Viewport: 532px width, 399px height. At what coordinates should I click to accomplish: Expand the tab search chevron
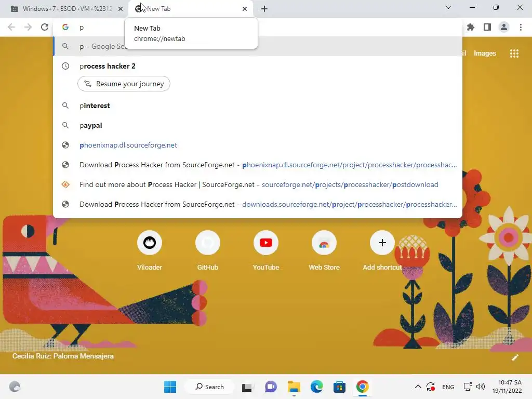pos(448,7)
